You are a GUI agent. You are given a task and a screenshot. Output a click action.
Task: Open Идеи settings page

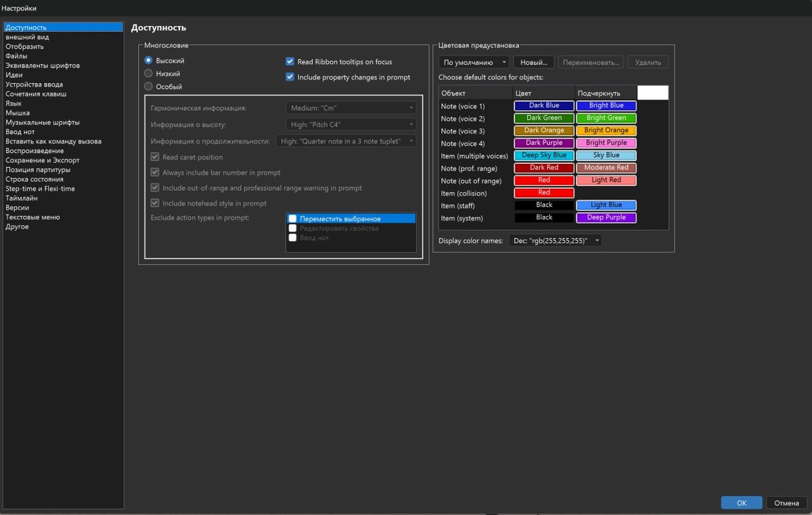(x=64, y=74)
